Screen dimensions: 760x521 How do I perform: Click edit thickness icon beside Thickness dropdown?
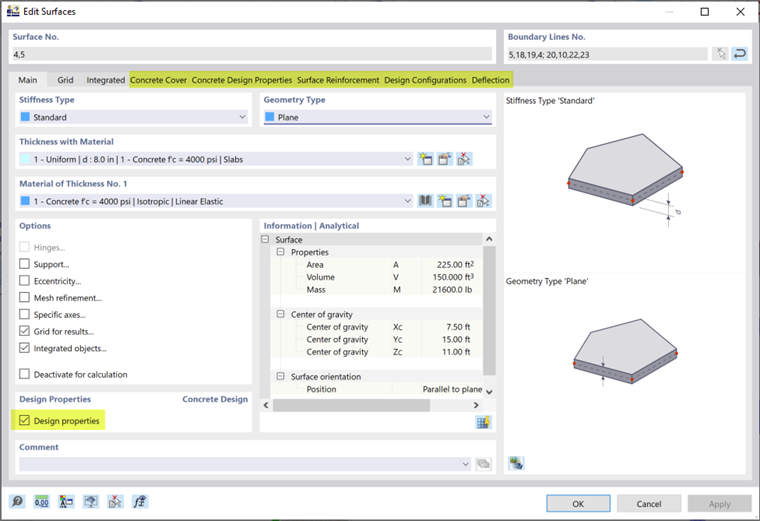tap(444, 159)
